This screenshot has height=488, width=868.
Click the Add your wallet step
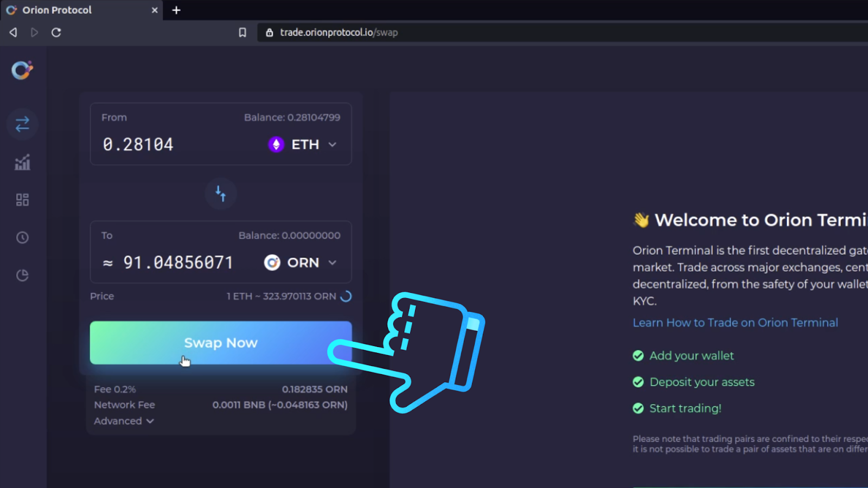(692, 356)
